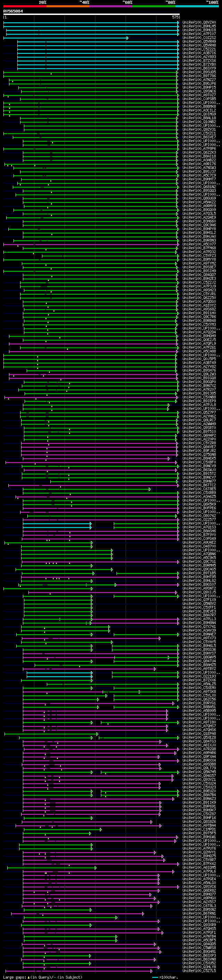Select hit label UniRef100_B7FM68
This screenshot has width=222, height=980.
[x=199, y=248]
